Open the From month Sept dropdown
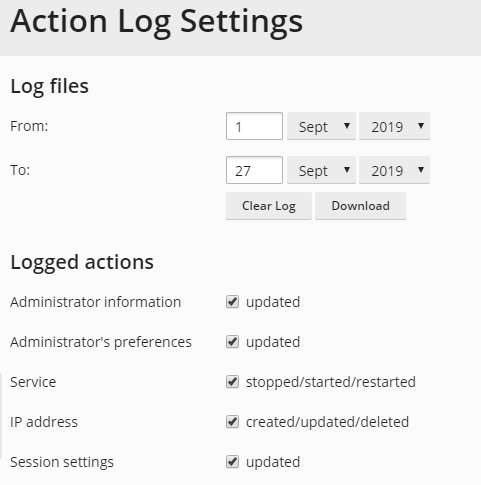Screen dimensions: 481x485 click(x=321, y=126)
